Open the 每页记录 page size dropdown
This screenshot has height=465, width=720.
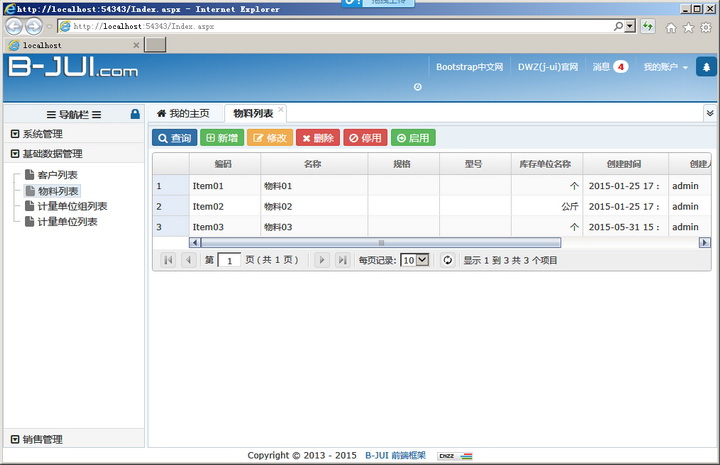(415, 260)
